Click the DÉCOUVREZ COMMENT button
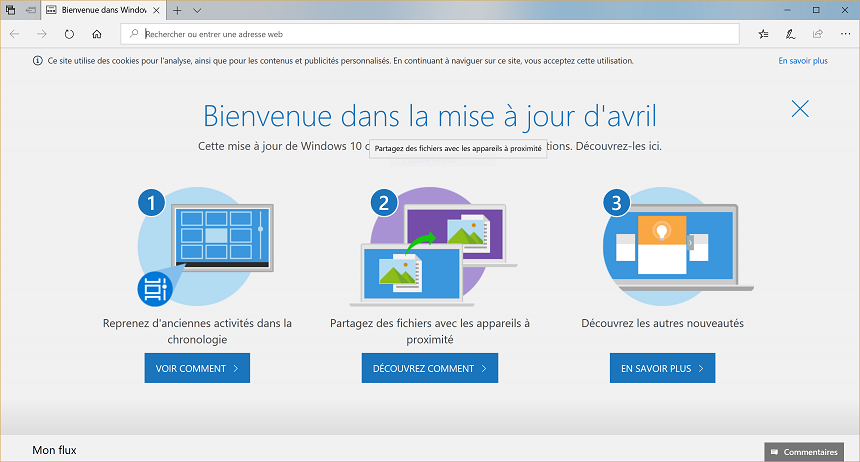The image size is (860, 462). pyautogui.click(x=430, y=368)
